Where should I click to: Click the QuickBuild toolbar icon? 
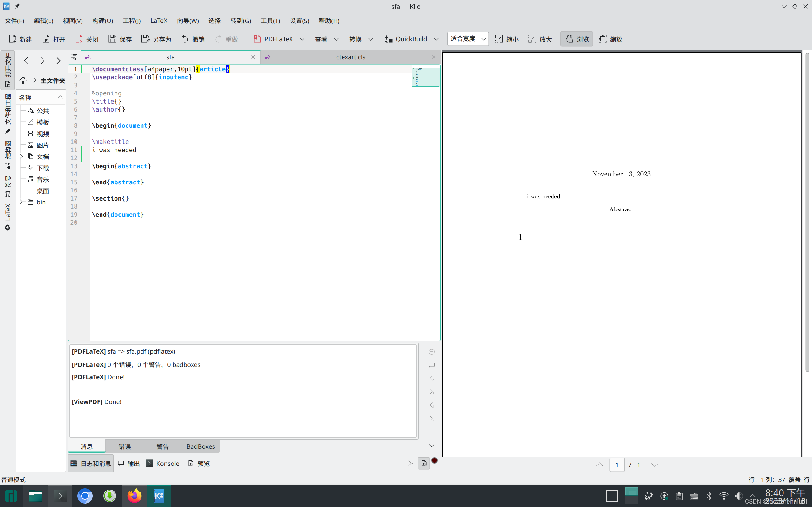(x=389, y=39)
